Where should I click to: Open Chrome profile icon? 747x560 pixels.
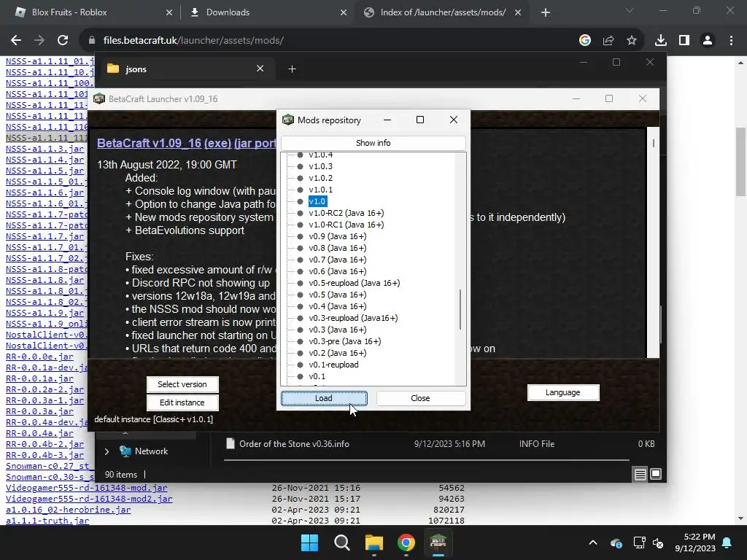tap(708, 41)
